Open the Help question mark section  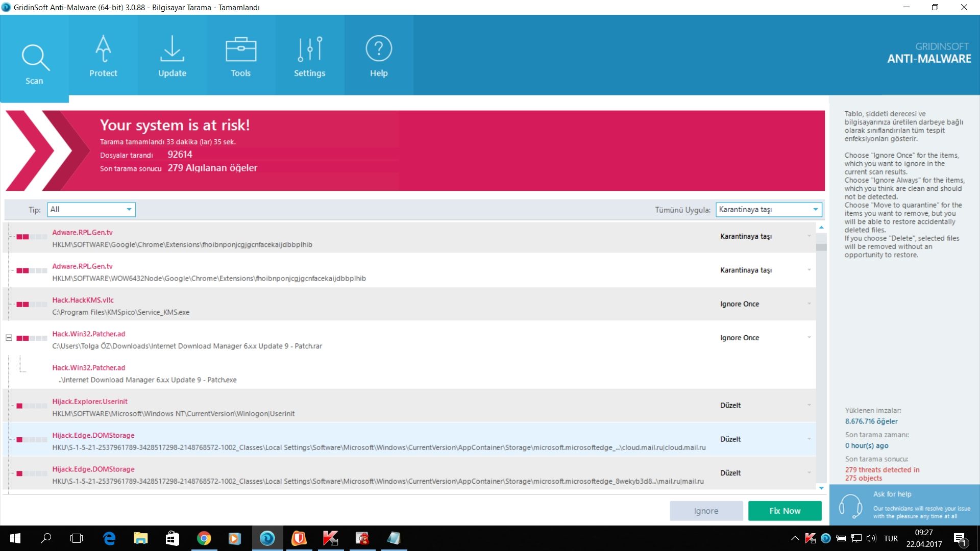click(379, 56)
